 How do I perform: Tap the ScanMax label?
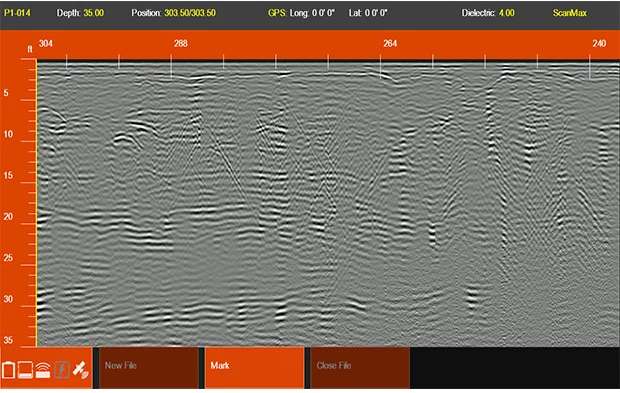pyautogui.click(x=569, y=13)
